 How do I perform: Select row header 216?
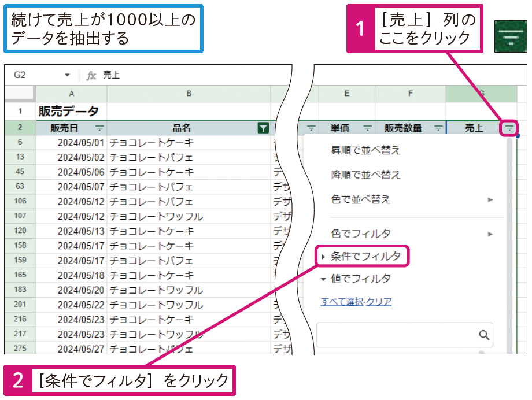[20, 319]
